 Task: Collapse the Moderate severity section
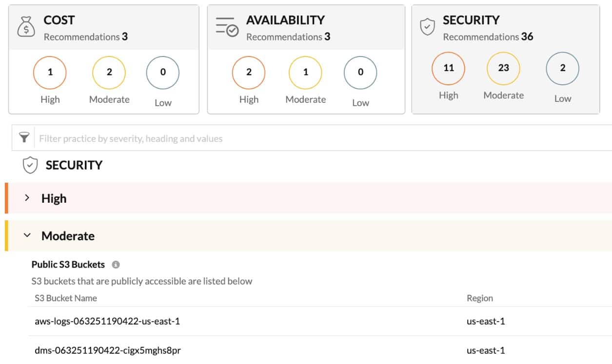[27, 235]
